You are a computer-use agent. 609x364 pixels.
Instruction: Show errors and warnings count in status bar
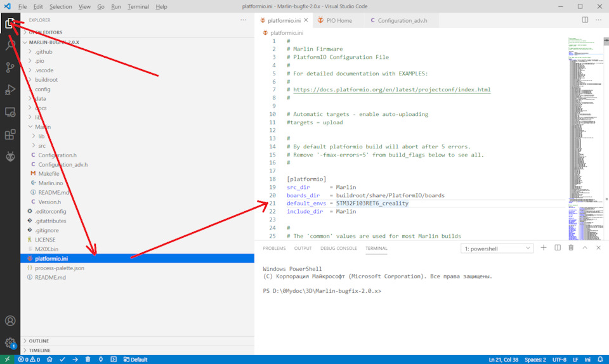coord(29,360)
